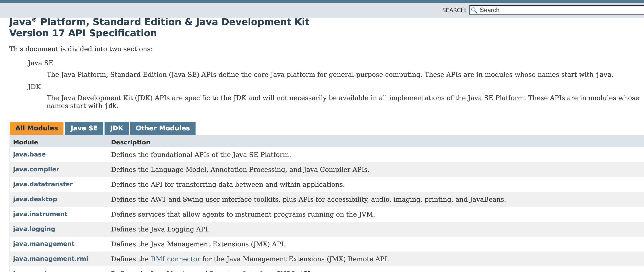The image size is (644, 272).
Task: Click the magnifying glass search icon
Action: 474,10
